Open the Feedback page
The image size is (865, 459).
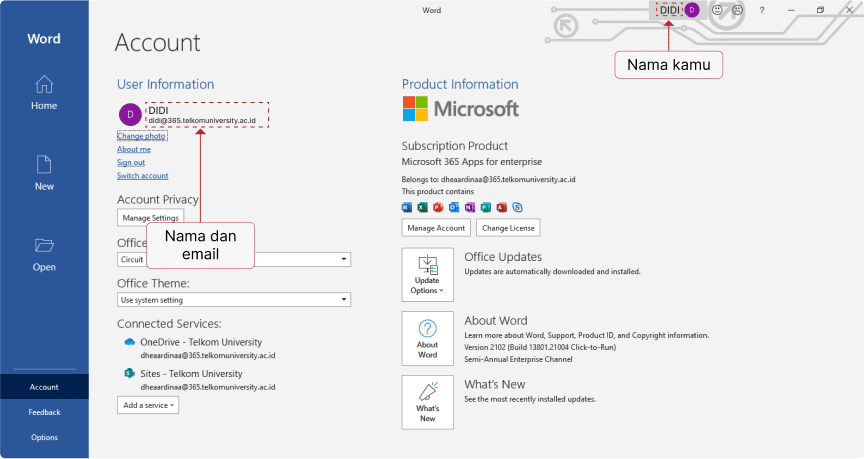(x=44, y=412)
